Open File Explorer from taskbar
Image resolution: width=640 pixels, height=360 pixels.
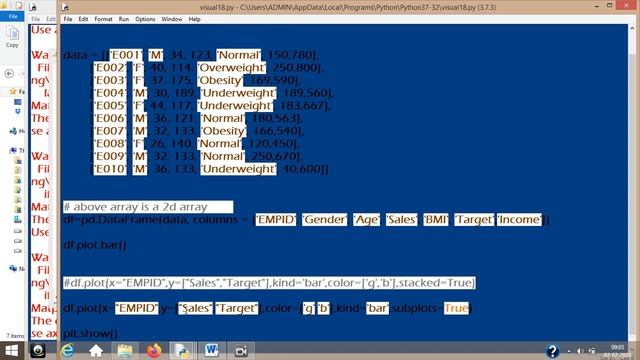point(125,351)
